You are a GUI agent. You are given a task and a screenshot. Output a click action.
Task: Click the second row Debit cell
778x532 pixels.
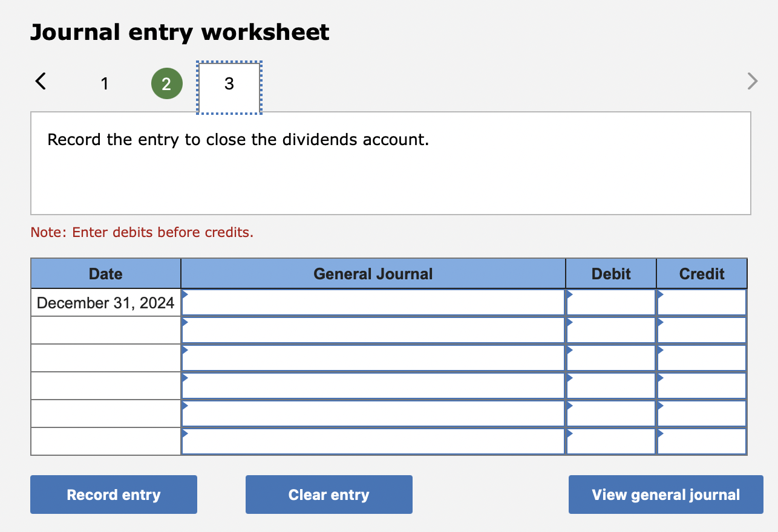(x=611, y=330)
